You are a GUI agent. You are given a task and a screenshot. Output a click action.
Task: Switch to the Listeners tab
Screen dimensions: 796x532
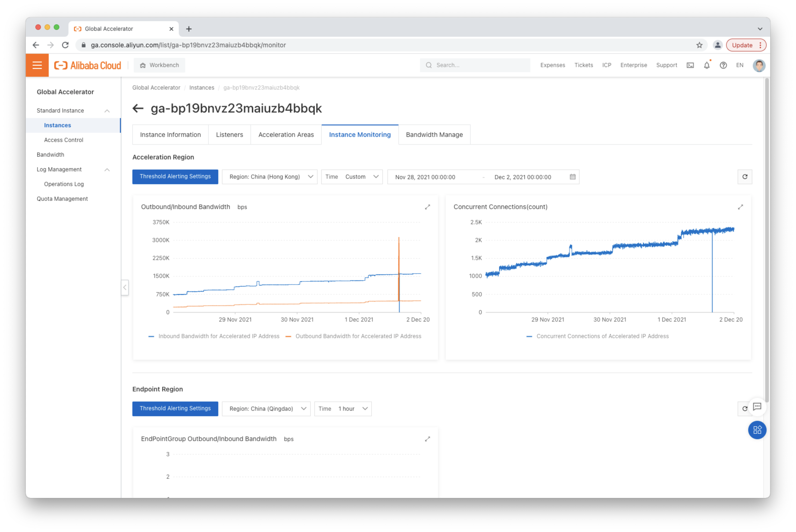click(230, 135)
